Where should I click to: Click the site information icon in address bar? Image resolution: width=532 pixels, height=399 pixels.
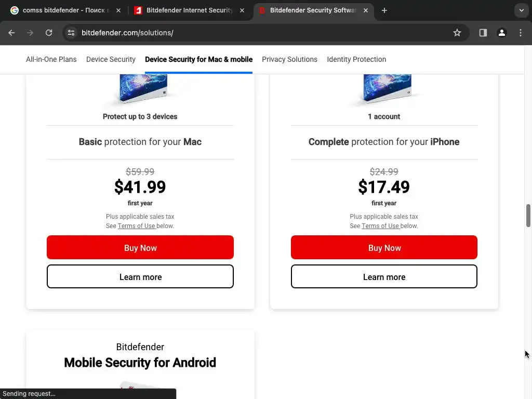(71, 33)
